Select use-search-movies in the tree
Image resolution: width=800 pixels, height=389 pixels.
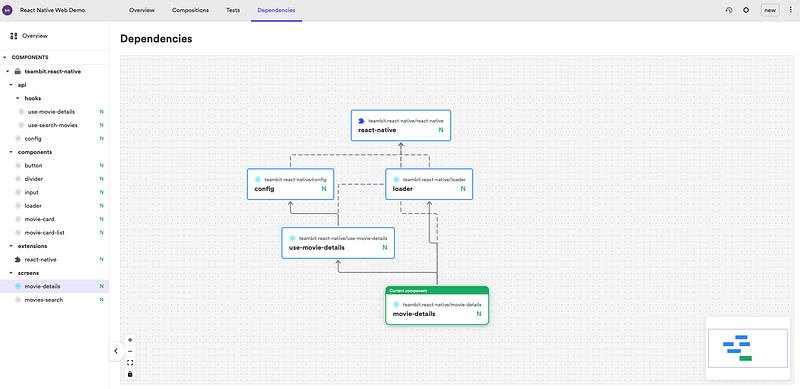(x=54, y=125)
